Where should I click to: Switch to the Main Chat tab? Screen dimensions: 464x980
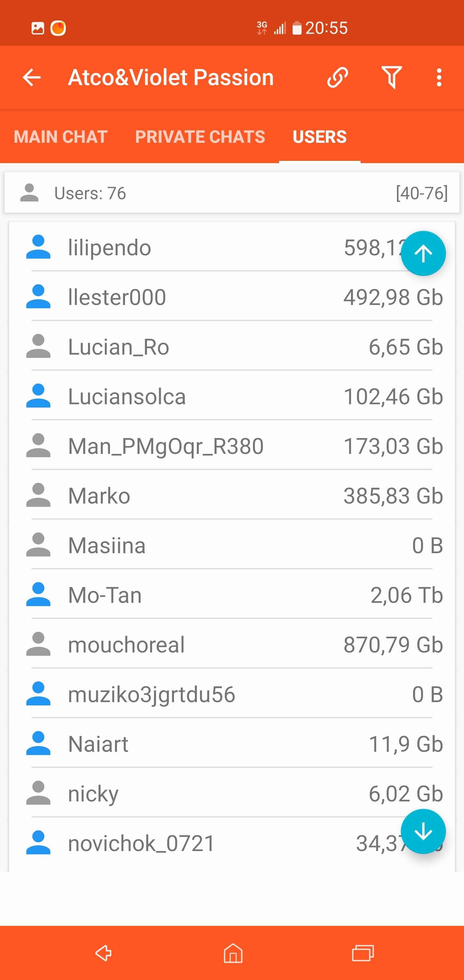(61, 137)
